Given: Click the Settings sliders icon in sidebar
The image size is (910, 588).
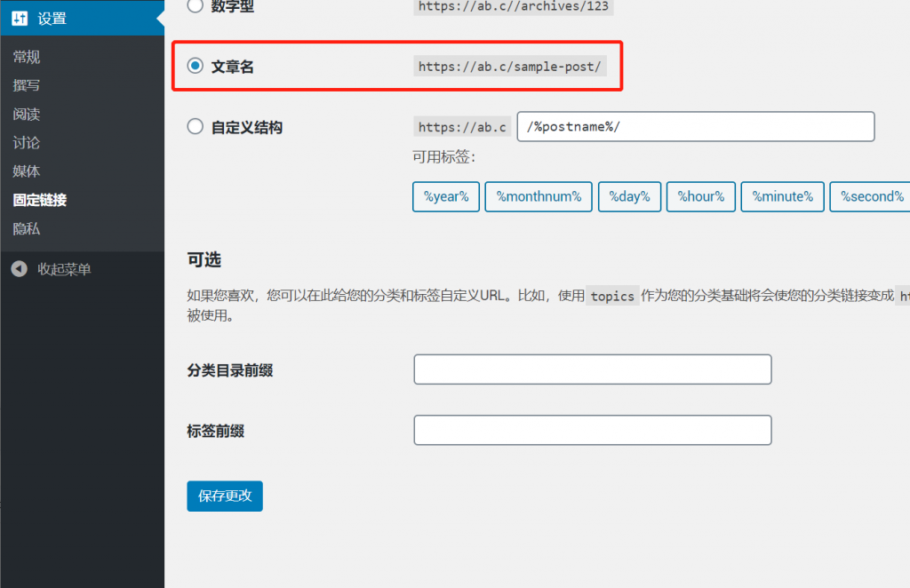Looking at the screenshot, I should pyautogui.click(x=20, y=19).
